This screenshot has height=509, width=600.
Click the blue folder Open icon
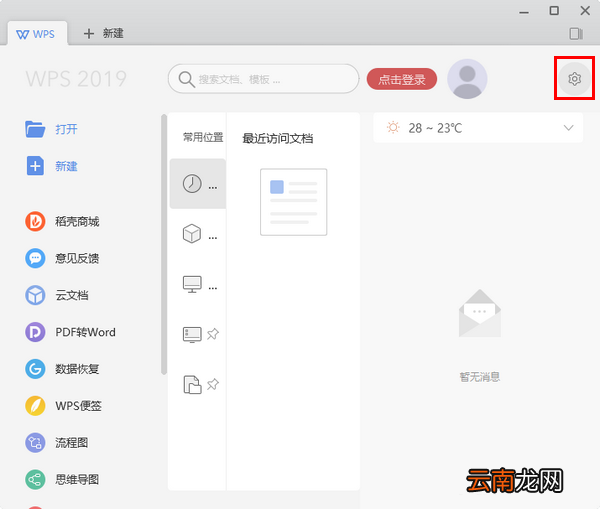[x=35, y=129]
